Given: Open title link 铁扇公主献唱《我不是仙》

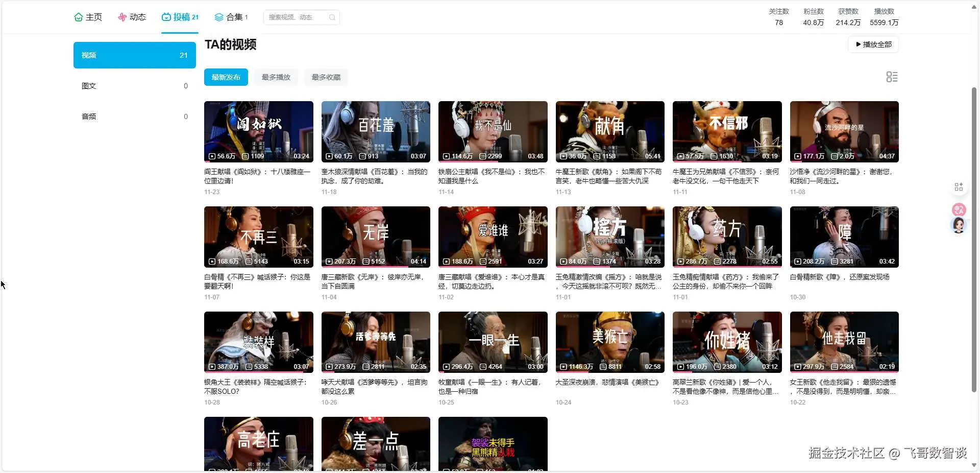Looking at the screenshot, I should (x=492, y=176).
